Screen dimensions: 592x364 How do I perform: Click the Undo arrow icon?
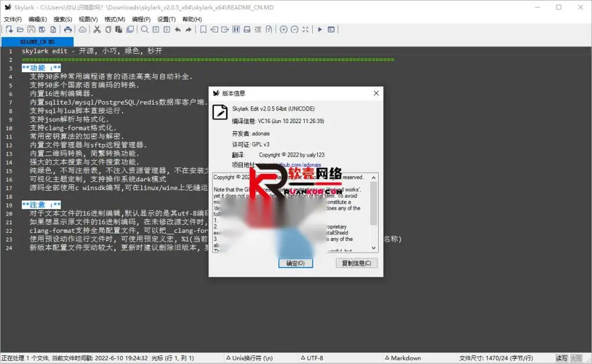pos(178,30)
